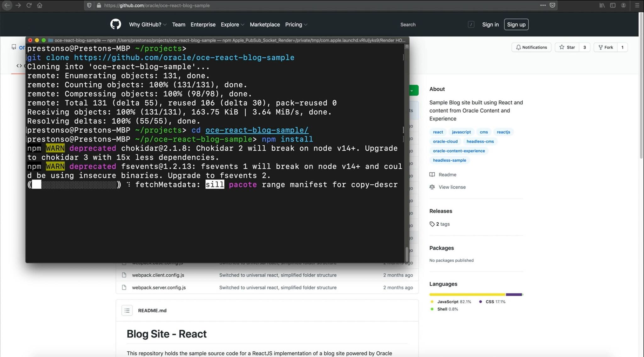The image size is (644, 357).
Task: Select the cms topic tag
Action: click(484, 132)
